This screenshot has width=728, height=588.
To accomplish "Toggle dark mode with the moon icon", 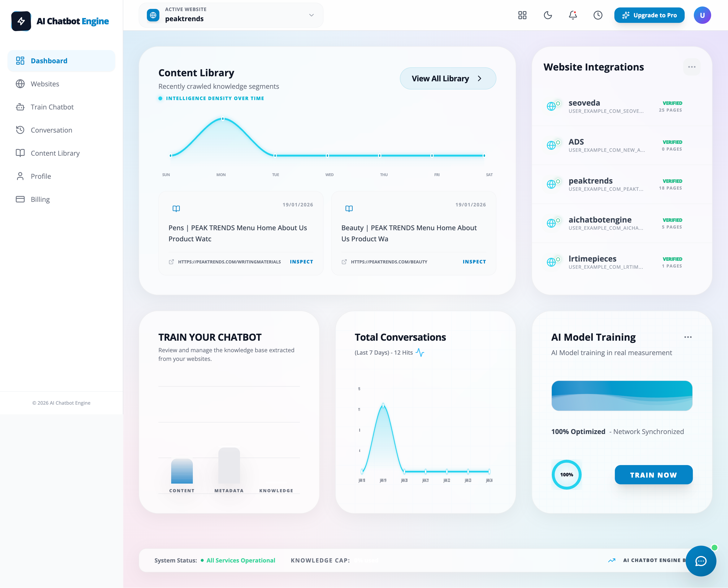I will click(548, 15).
